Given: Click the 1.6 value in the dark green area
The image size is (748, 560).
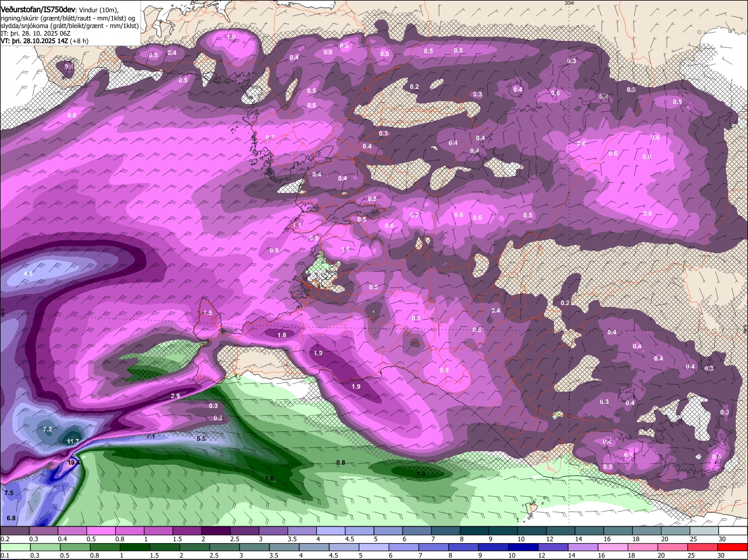Looking at the screenshot, I should (269, 478).
